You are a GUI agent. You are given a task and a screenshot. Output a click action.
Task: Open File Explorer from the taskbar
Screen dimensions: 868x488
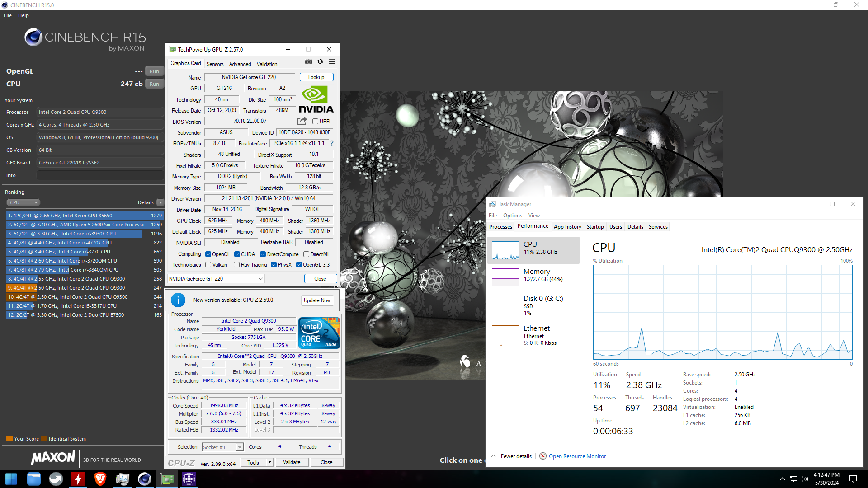click(x=34, y=479)
